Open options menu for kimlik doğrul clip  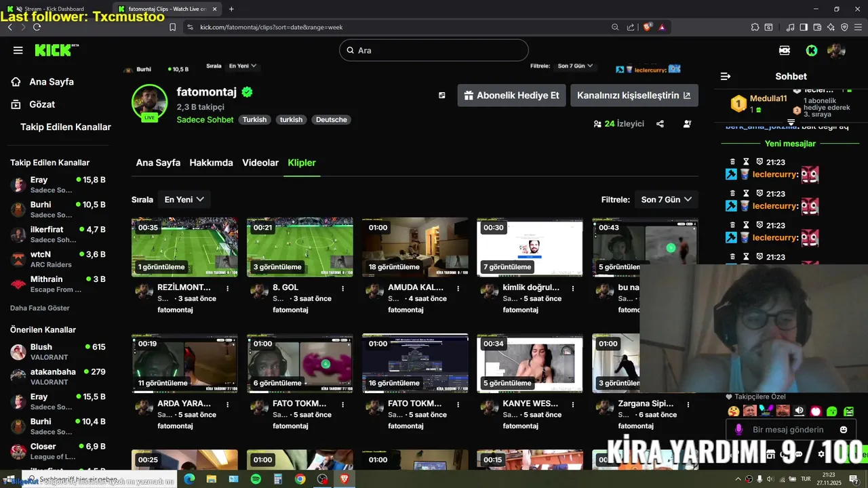573,288
